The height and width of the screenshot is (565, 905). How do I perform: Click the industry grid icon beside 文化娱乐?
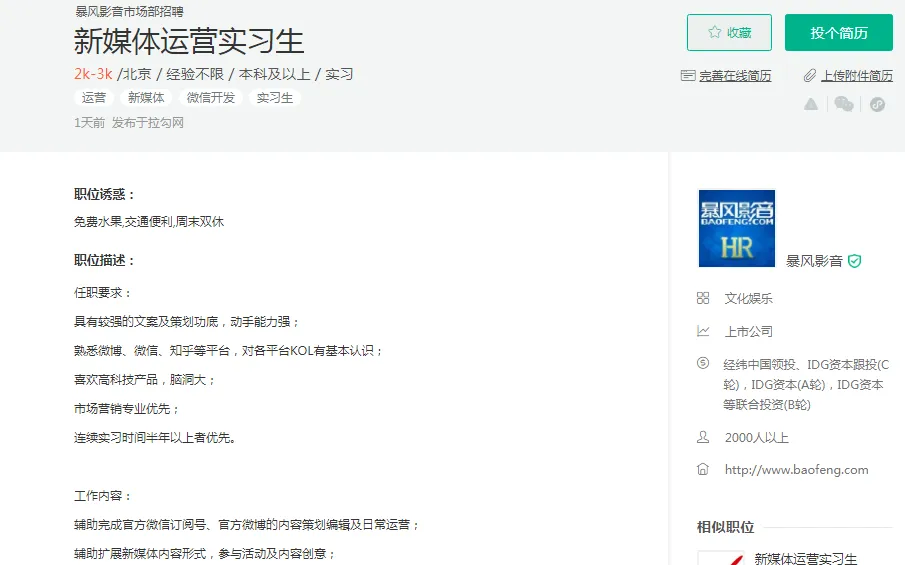(703, 298)
